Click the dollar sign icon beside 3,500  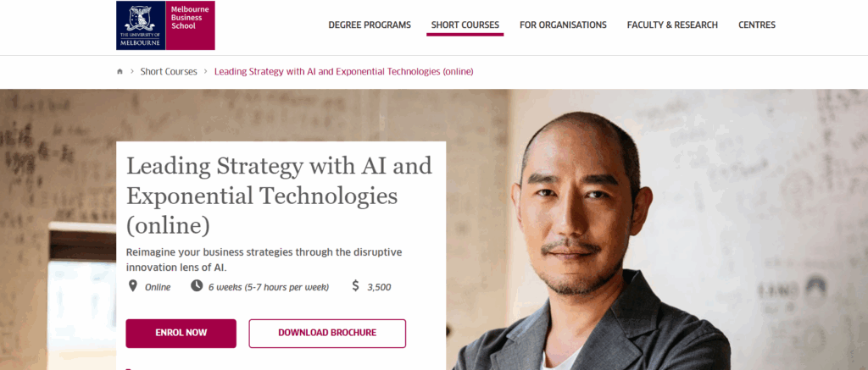pos(355,286)
